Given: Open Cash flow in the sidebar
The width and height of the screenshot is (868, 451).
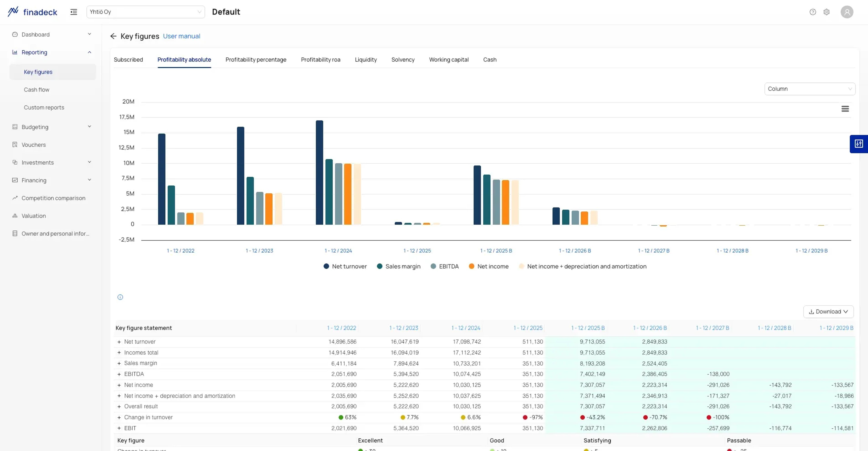Looking at the screenshot, I should [36, 90].
